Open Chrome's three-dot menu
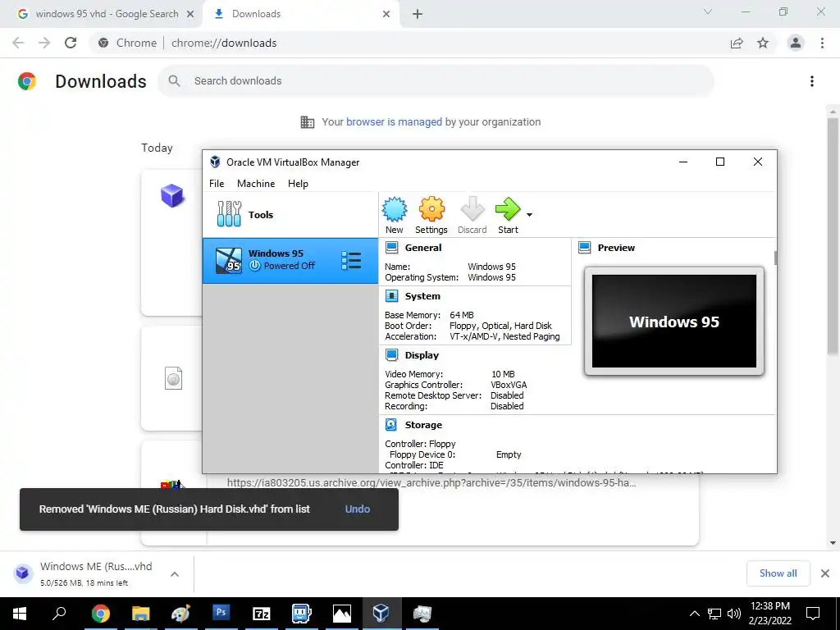 (x=822, y=43)
